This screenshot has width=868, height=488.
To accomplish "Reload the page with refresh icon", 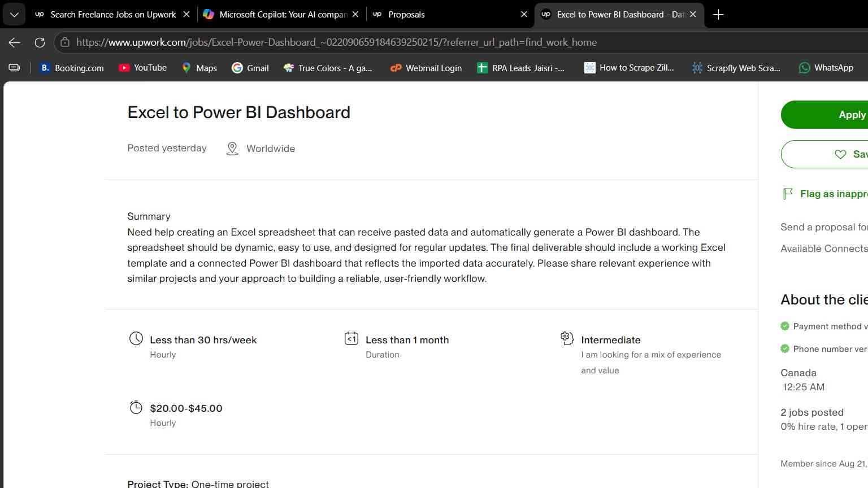I will point(40,42).
